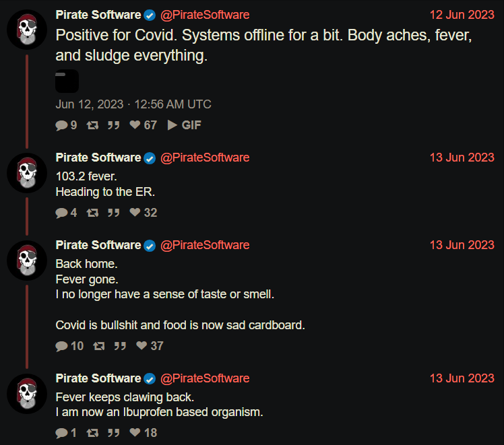Open the date link on 'Fever keeps clawing back' tweet
504x445 pixels.
[462, 378]
